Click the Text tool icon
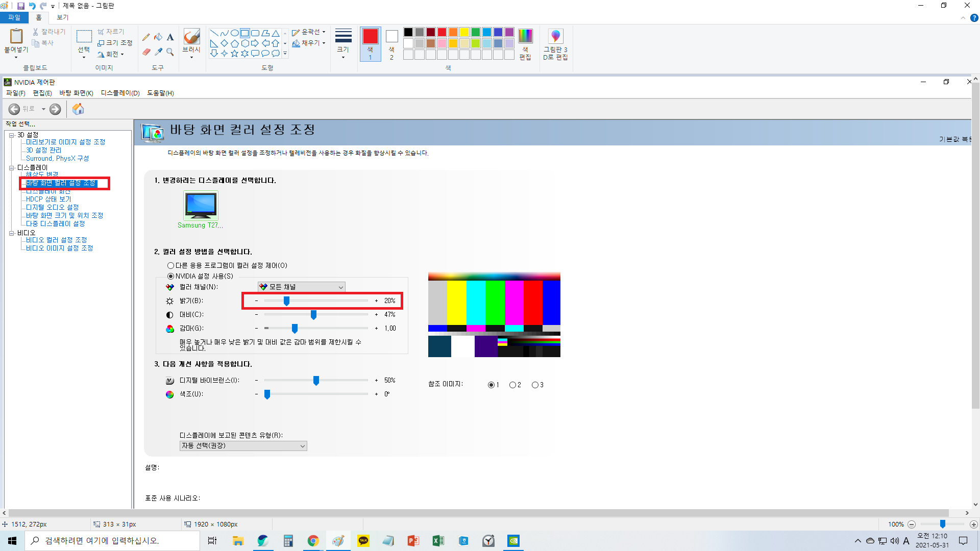The width and height of the screenshot is (980, 551). (170, 37)
